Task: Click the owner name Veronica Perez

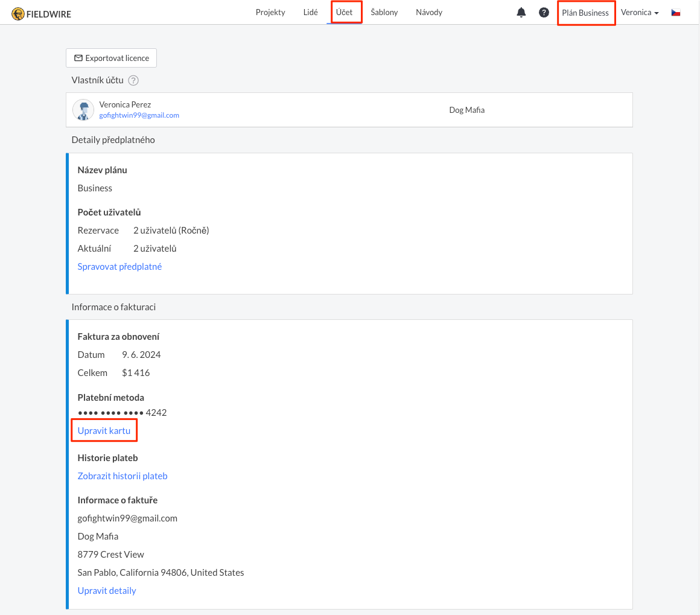Action: tap(125, 104)
